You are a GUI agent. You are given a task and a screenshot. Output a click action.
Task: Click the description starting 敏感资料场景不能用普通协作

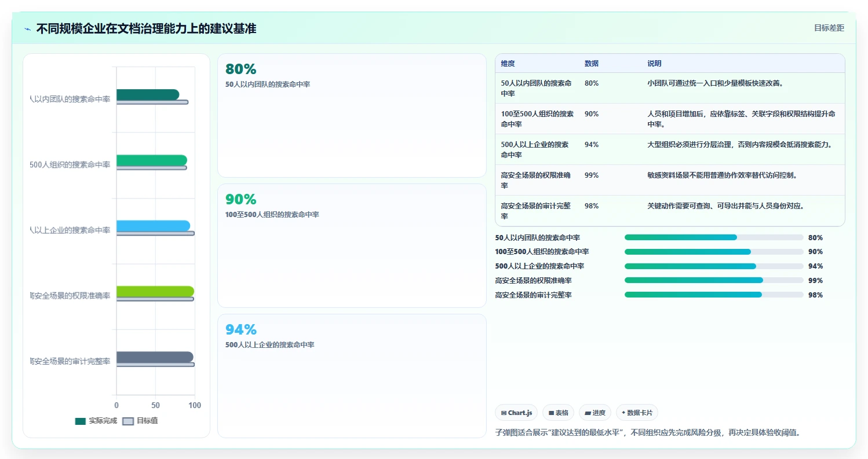pyautogui.click(x=722, y=175)
